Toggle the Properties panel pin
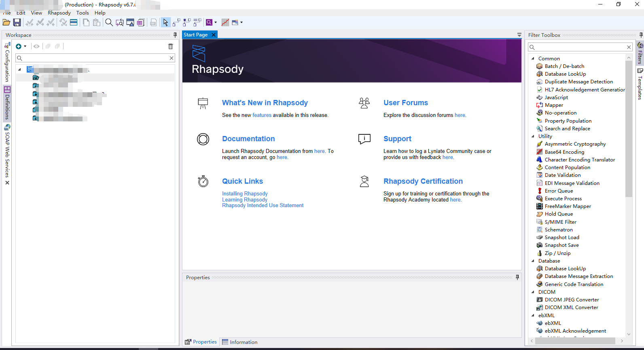644x350 pixels. [517, 278]
